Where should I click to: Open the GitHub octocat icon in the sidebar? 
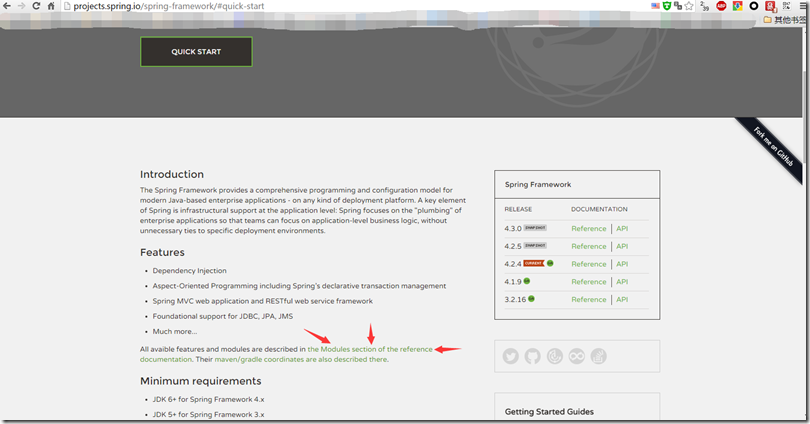tap(533, 356)
